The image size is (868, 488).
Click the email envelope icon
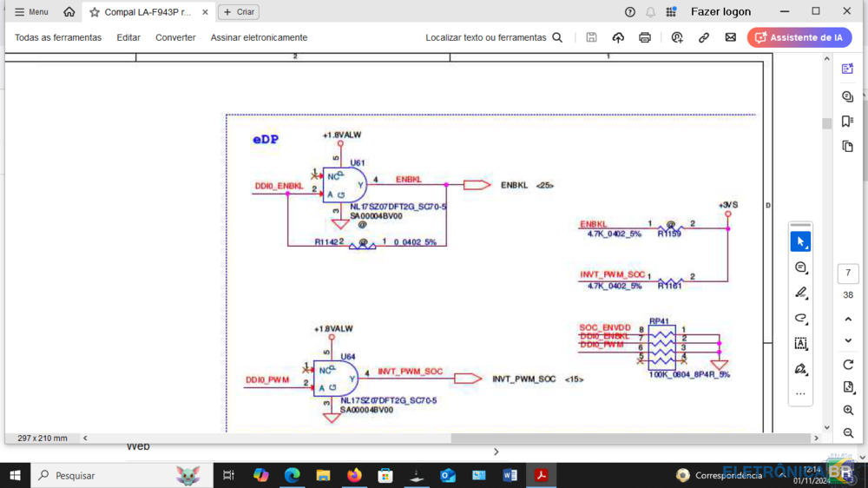tap(731, 37)
